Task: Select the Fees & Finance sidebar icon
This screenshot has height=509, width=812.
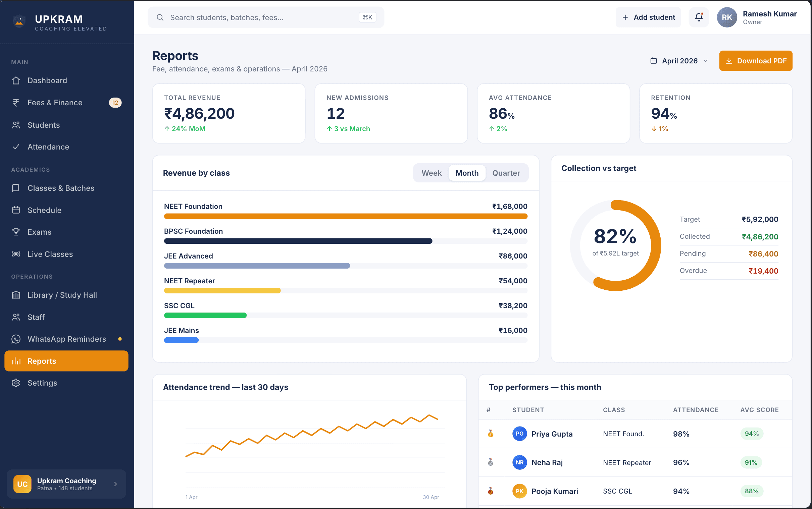Action: (16, 102)
